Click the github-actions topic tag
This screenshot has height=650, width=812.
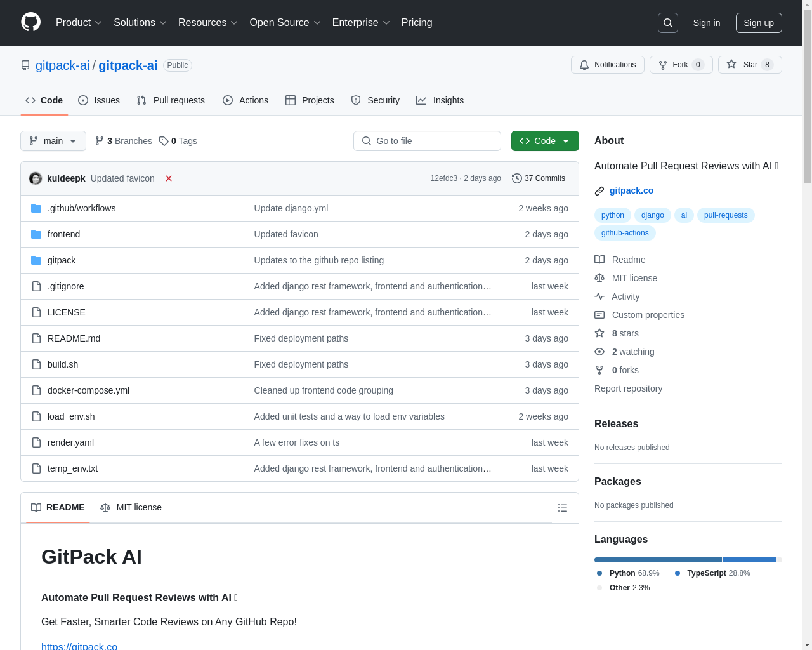click(x=625, y=233)
